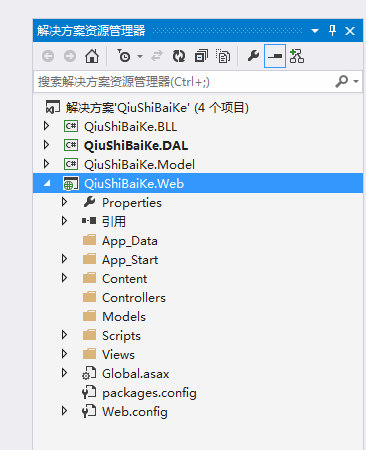Click the Sync with Active Document icon

coord(157,56)
